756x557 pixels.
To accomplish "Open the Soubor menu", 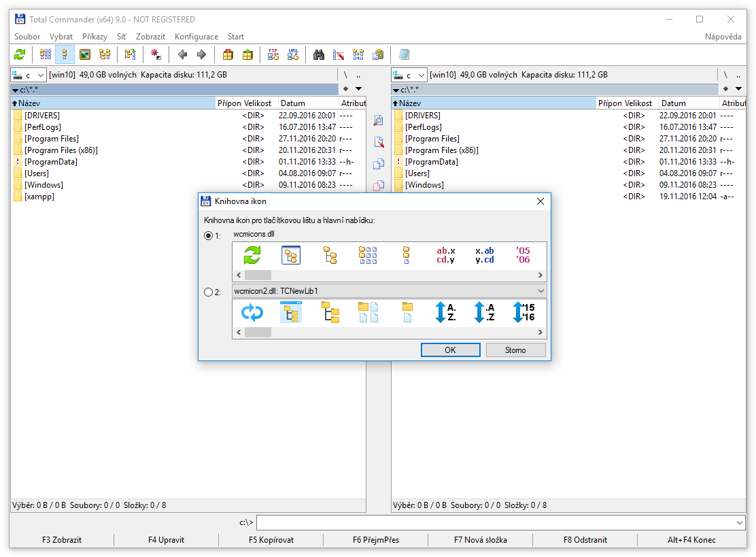I will [x=27, y=37].
